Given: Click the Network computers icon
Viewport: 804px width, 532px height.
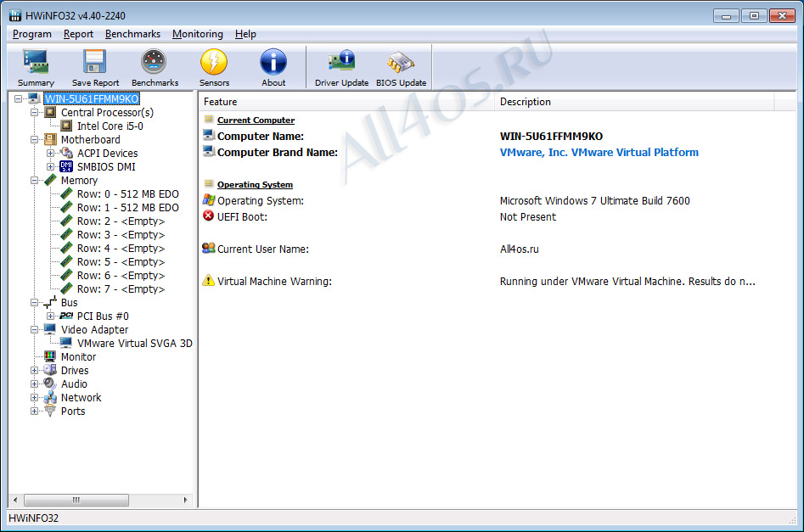Looking at the screenshot, I should 50,397.
